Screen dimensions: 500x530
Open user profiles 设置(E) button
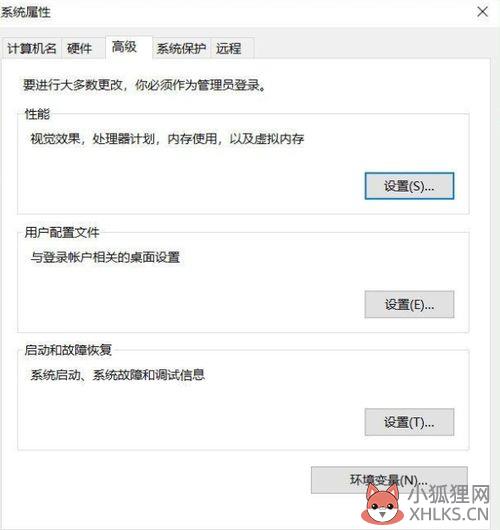pyautogui.click(x=409, y=305)
